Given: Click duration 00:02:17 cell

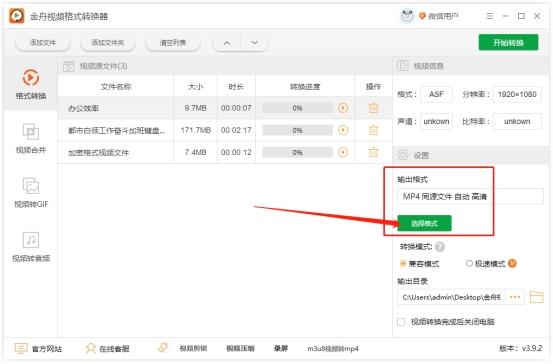Looking at the screenshot, I should point(236,130).
